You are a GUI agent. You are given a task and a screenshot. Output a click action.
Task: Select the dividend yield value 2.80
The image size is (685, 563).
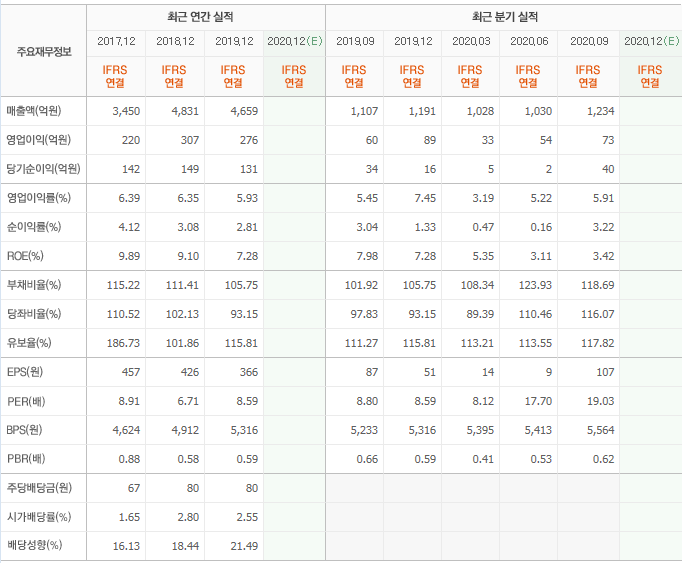click(x=188, y=517)
